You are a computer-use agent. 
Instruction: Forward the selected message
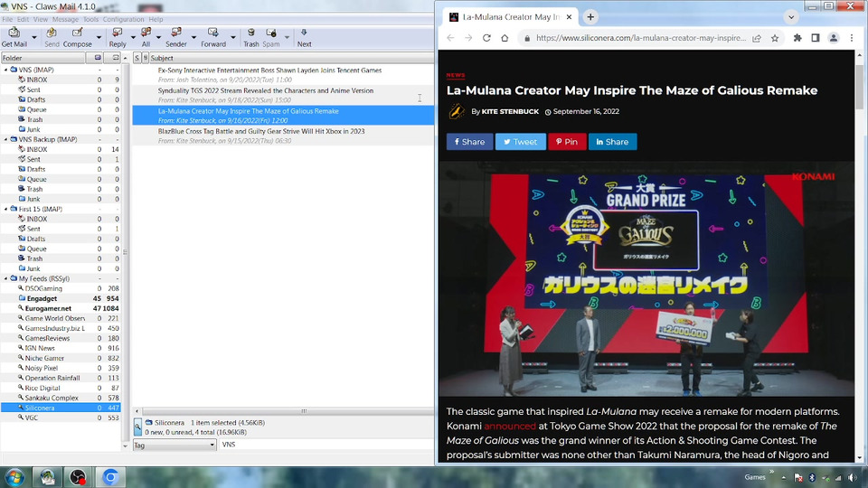point(213,37)
